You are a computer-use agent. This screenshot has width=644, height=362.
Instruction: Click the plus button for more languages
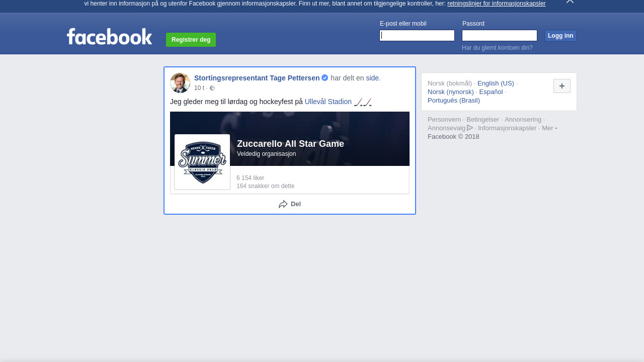click(562, 86)
